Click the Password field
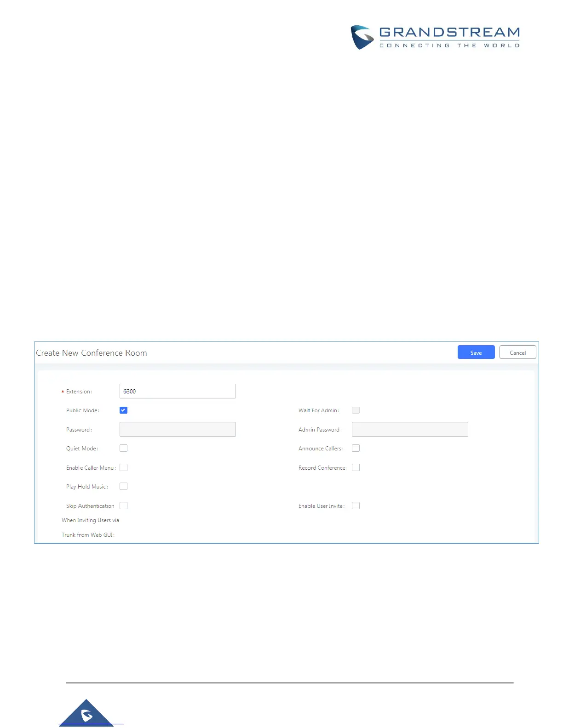This screenshot has width=563, height=728. (x=178, y=429)
